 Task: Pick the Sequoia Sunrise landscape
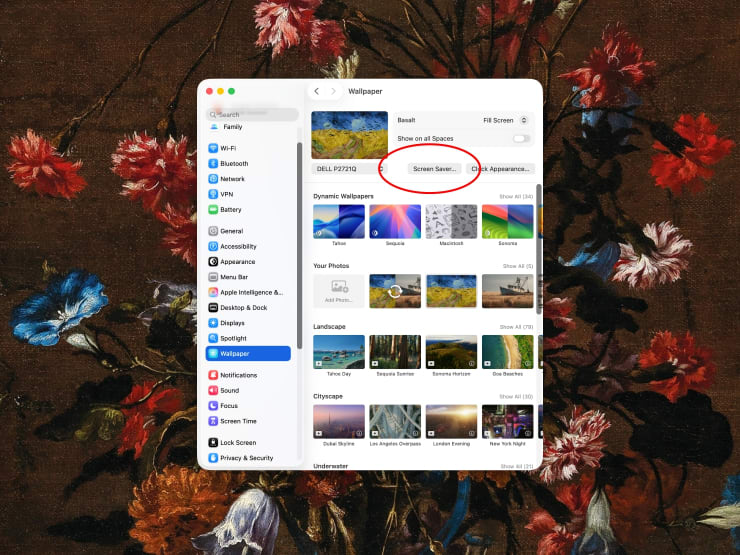tap(395, 352)
